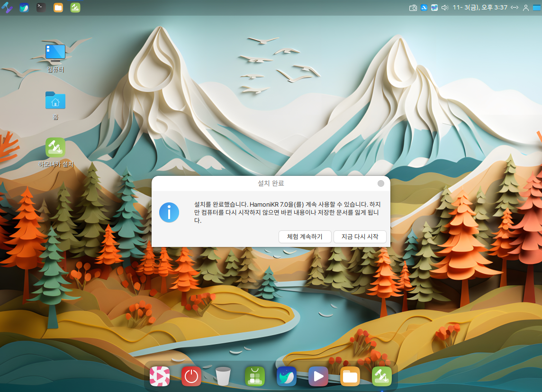Open the HamoniKR start menu logo
Screen dimensions: 542x392
pyautogui.click(x=7, y=8)
